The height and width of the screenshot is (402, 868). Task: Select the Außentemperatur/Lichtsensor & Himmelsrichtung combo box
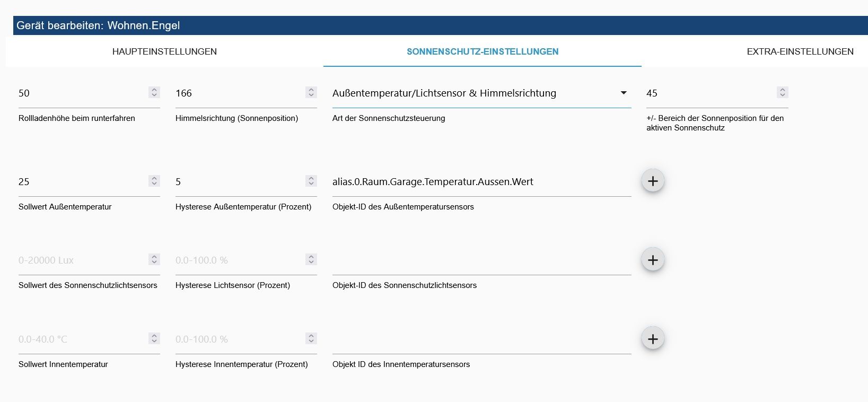[x=481, y=93]
